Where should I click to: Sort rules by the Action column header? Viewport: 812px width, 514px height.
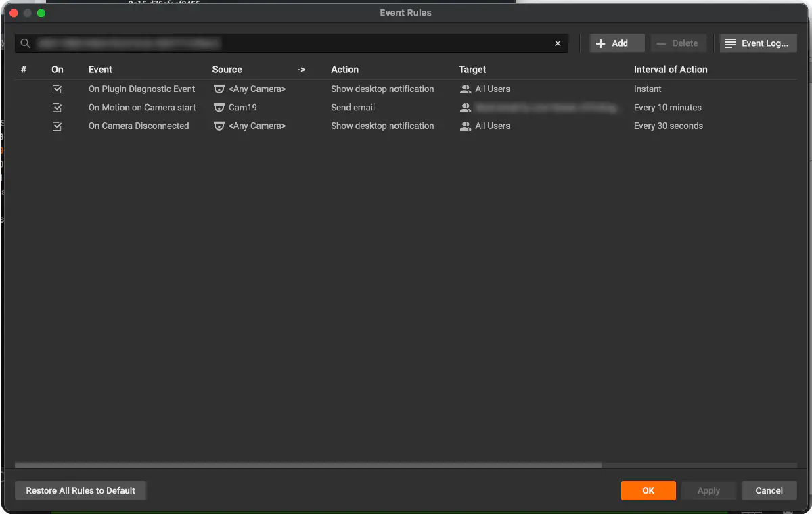(344, 69)
